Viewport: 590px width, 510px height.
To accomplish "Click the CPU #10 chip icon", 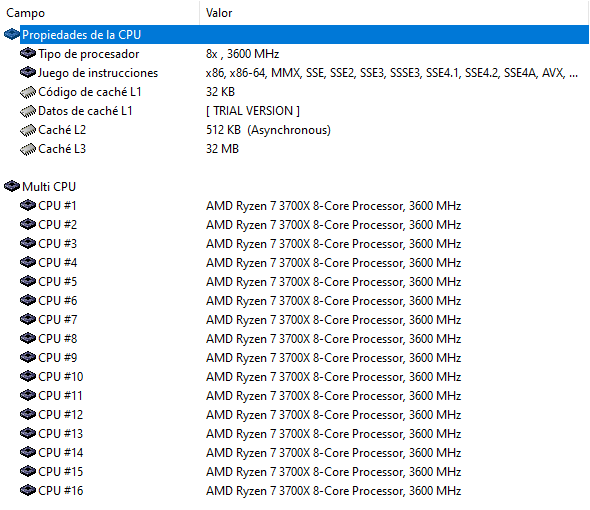I will tap(27, 376).
